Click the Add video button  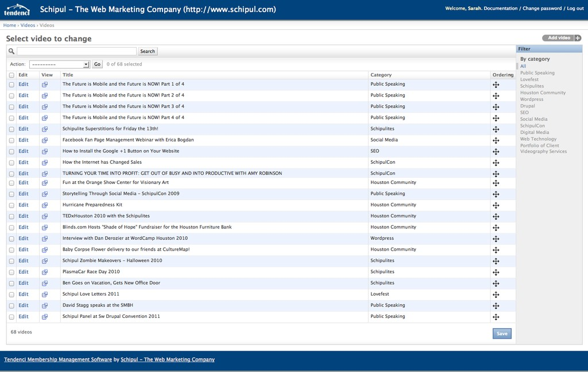(x=559, y=38)
